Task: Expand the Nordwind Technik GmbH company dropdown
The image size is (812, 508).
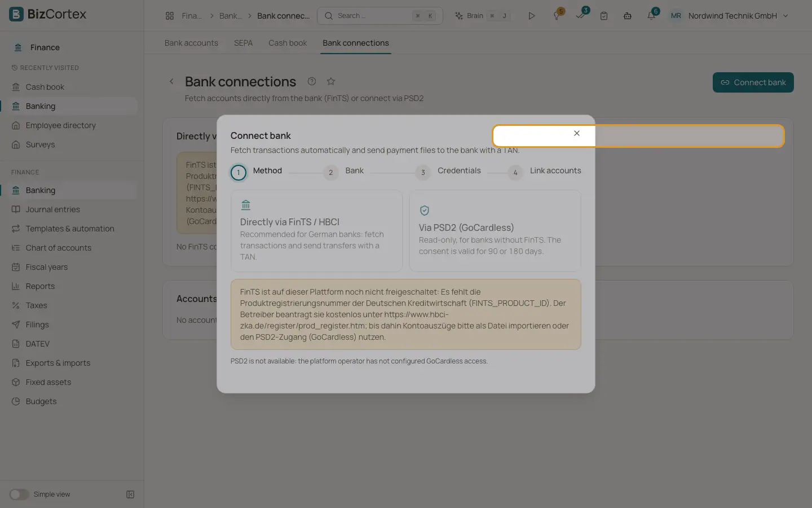Action: pos(730,16)
